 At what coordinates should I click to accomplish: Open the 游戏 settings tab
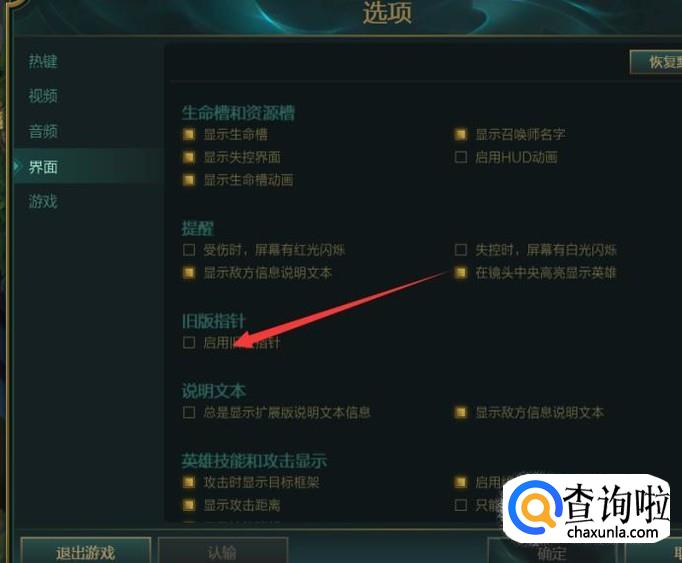coord(43,201)
